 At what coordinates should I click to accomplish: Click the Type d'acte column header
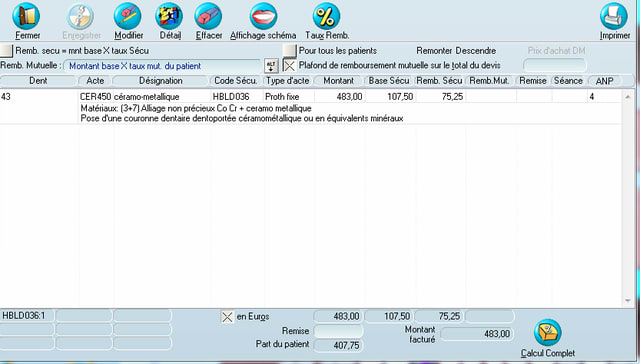288,81
